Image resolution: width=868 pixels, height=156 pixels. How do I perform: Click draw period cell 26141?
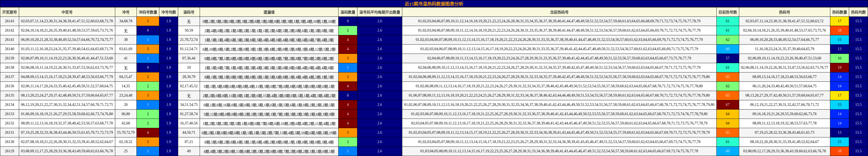[x=10, y=40]
